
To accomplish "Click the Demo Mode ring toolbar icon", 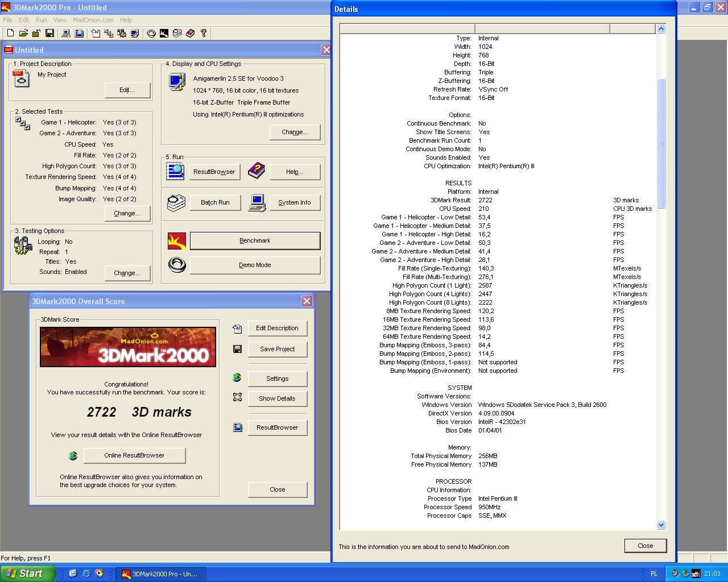I will 151,33.
